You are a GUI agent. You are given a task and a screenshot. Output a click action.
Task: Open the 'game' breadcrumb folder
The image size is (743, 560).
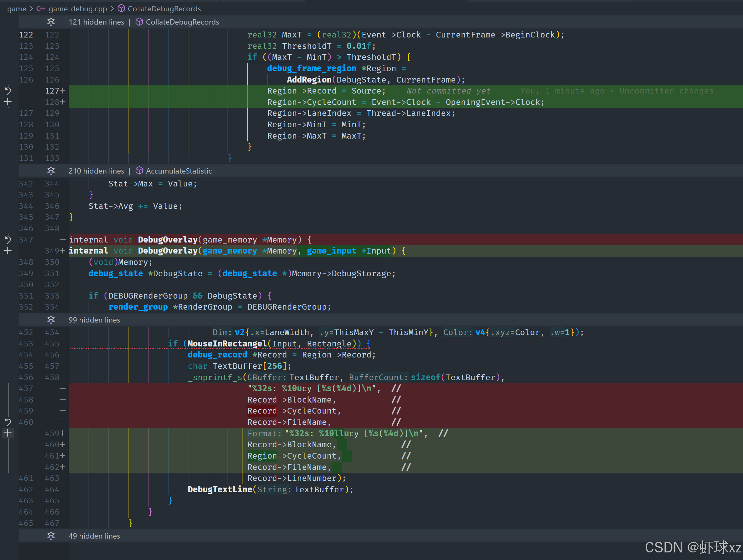click(16, 9)
